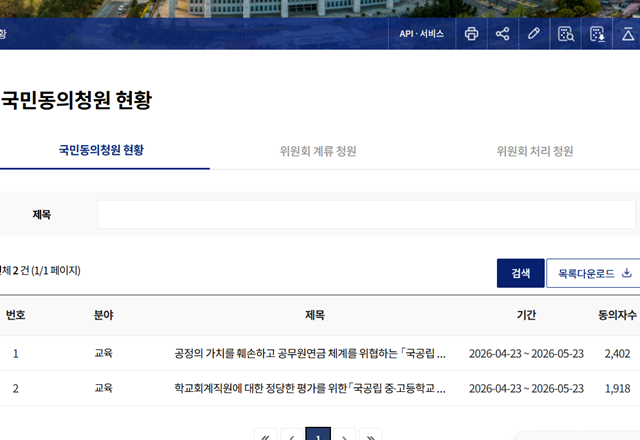Go to first page with double-left arrow
The image size is (640, 440).
click(266, 434)
